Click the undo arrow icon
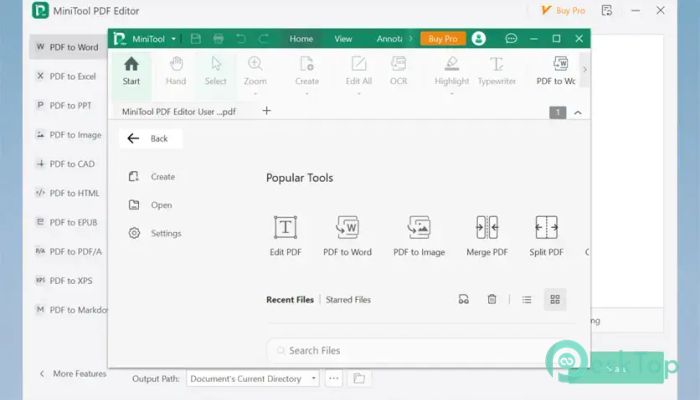 [241, 39]
